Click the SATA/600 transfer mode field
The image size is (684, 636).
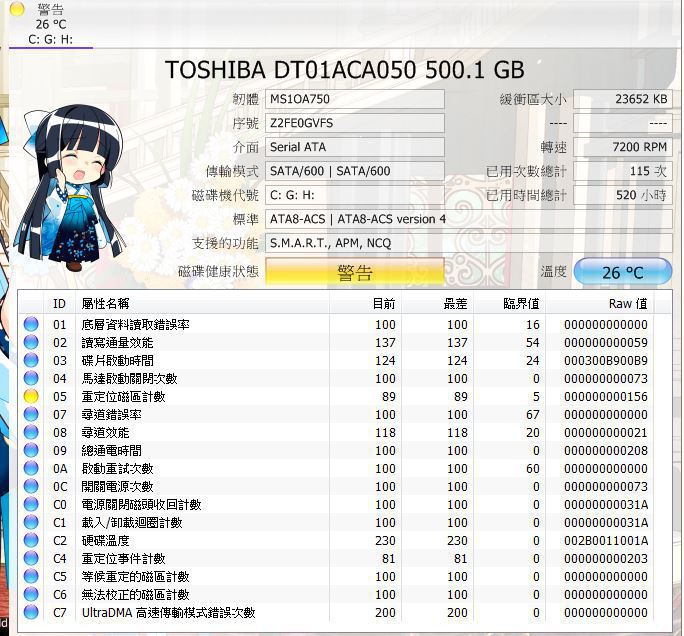point(355,171)
